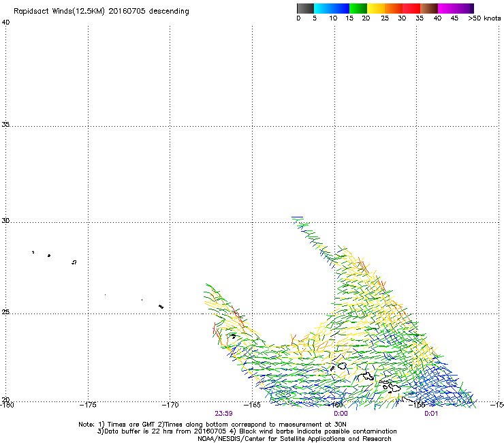The height and width of the screenshot is (443, 504).
Task: Click the '-165' longitude axis label
Action: click(252, 405)
